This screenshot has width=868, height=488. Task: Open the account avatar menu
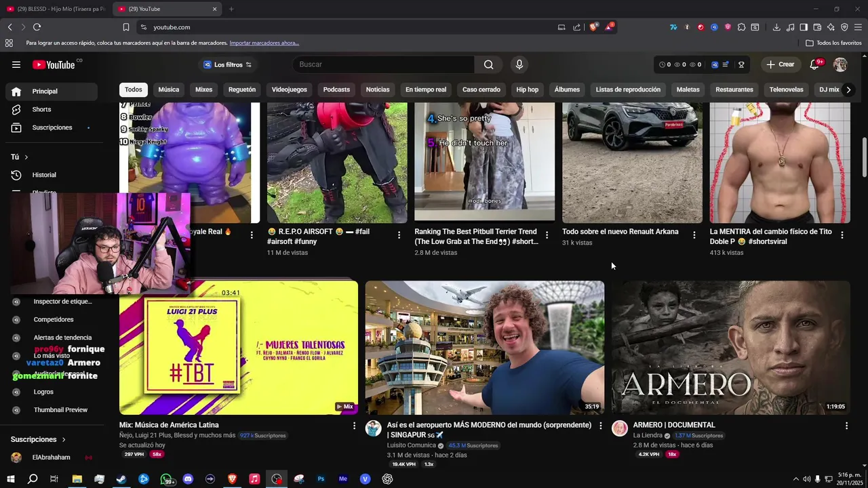click(840, 64)
